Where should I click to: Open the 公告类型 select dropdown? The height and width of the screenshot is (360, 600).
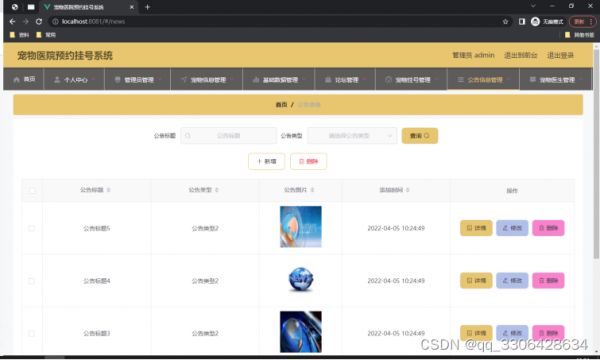point(352,135)
